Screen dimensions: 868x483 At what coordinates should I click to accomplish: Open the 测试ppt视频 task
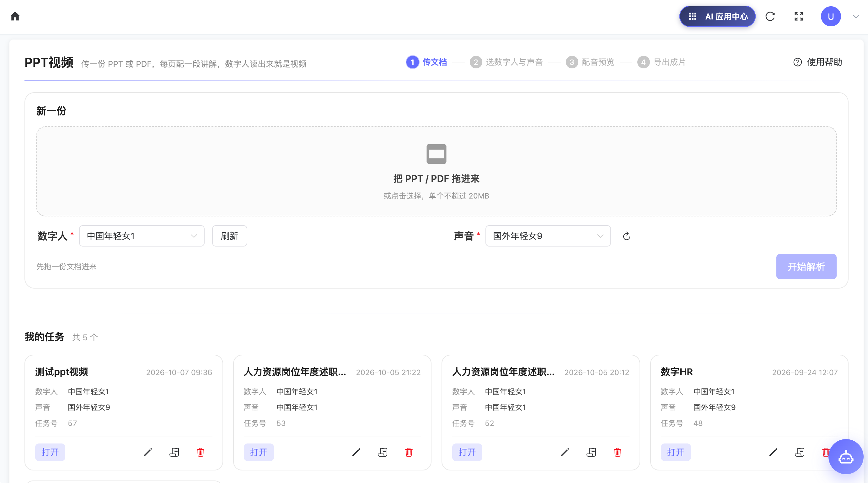pyautogui.click(x=50, y=452)
